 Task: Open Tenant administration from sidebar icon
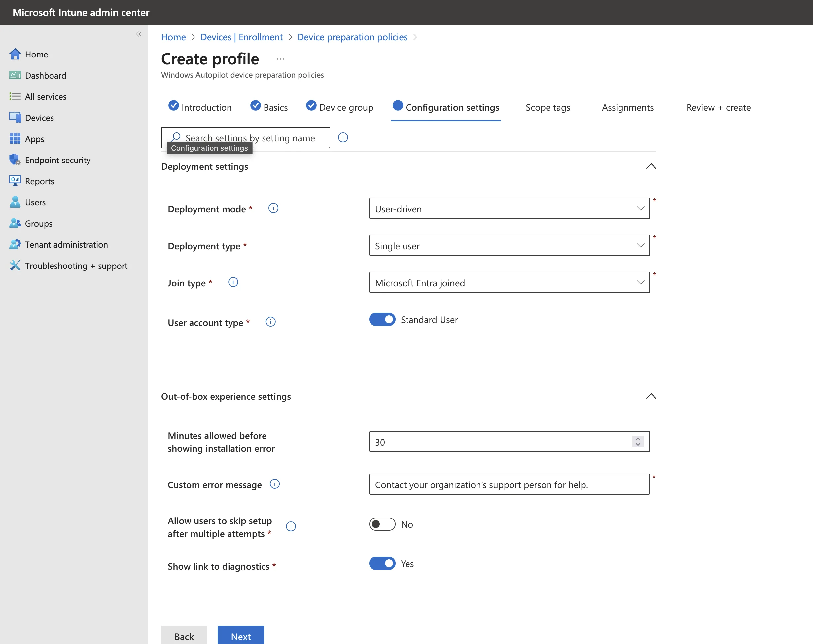15,244
